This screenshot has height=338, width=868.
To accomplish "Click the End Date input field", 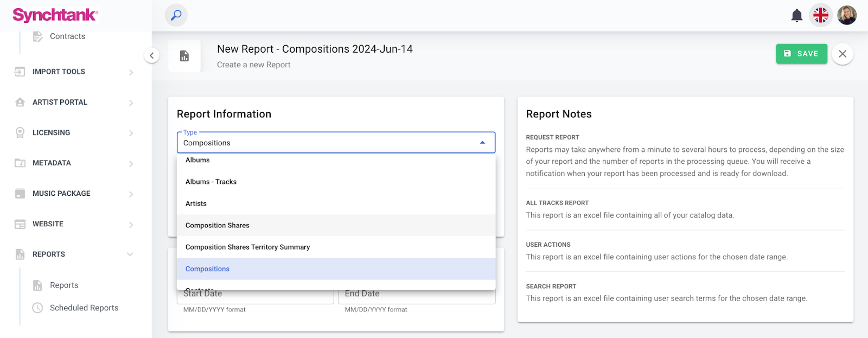I will [x=417, y=295].
